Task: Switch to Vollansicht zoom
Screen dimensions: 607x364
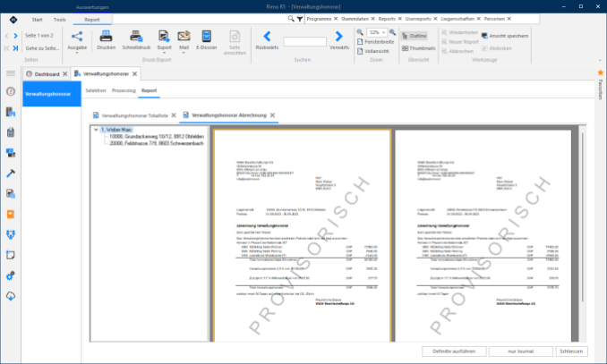Action: tap(372, 51)
